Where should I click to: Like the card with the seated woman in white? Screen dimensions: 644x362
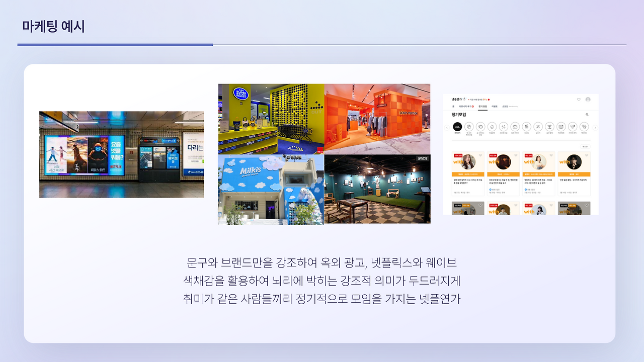pyautogui.click(x=551, y=155)
